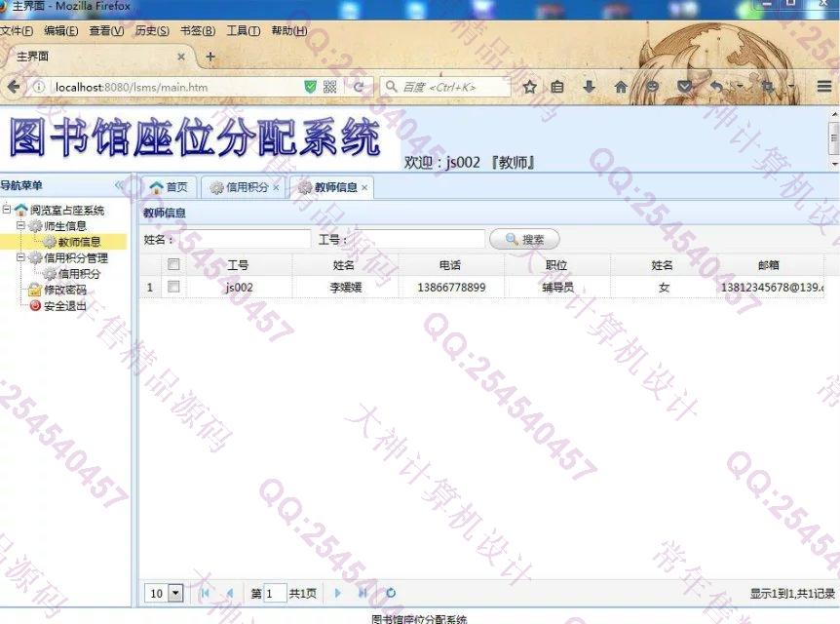The height and width of the screenshot is (624, 840).
Task: Open the 书签(B) menu
Action: tap(198, 30)
